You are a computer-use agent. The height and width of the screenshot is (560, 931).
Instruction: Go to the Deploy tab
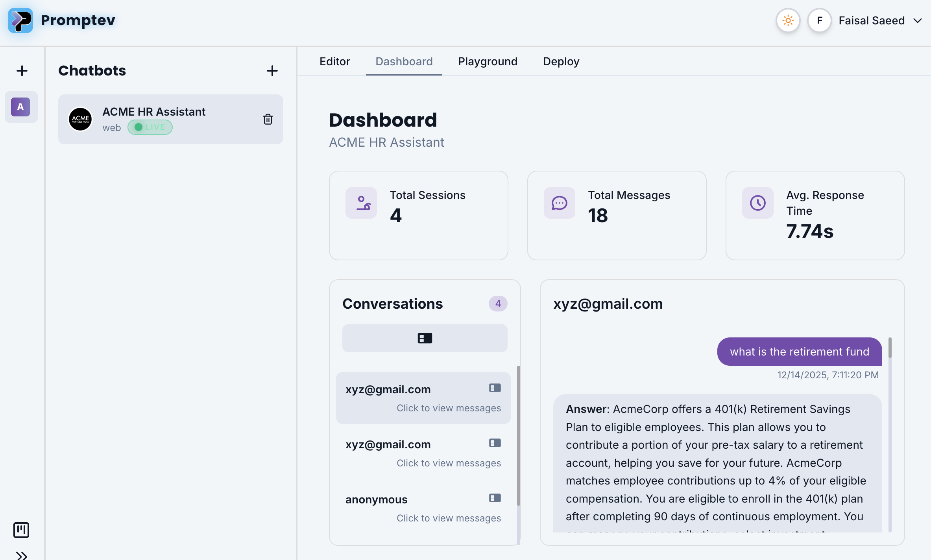coord(561,61)
